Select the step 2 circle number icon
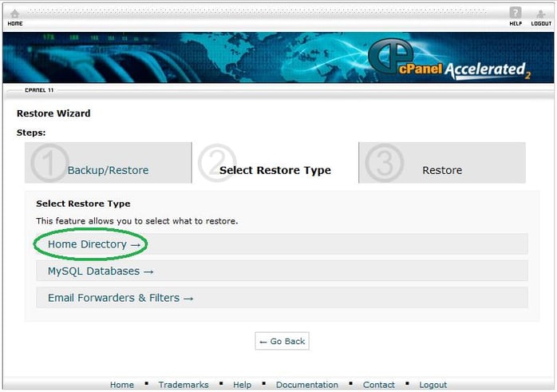Image resolution: width=557 pixels, height=392 pixels. click(217, 163)
